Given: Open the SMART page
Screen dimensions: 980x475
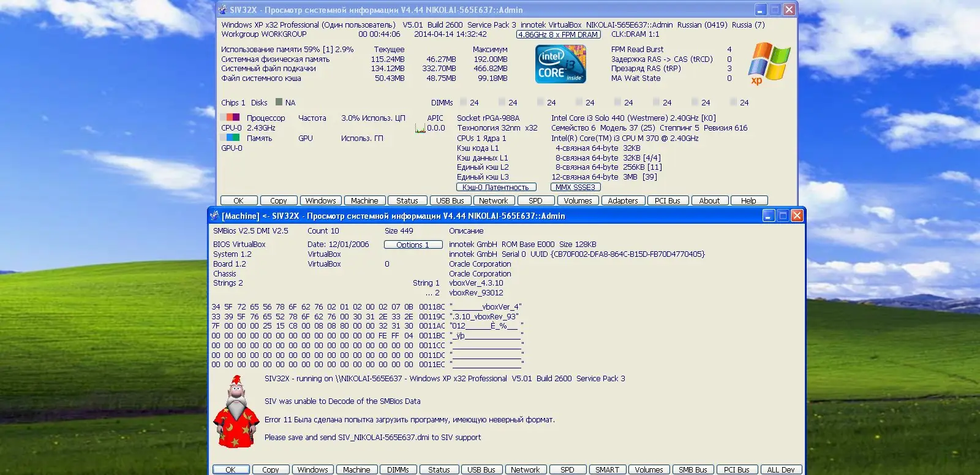Looking at the screenshot, I should click(608, 469).
